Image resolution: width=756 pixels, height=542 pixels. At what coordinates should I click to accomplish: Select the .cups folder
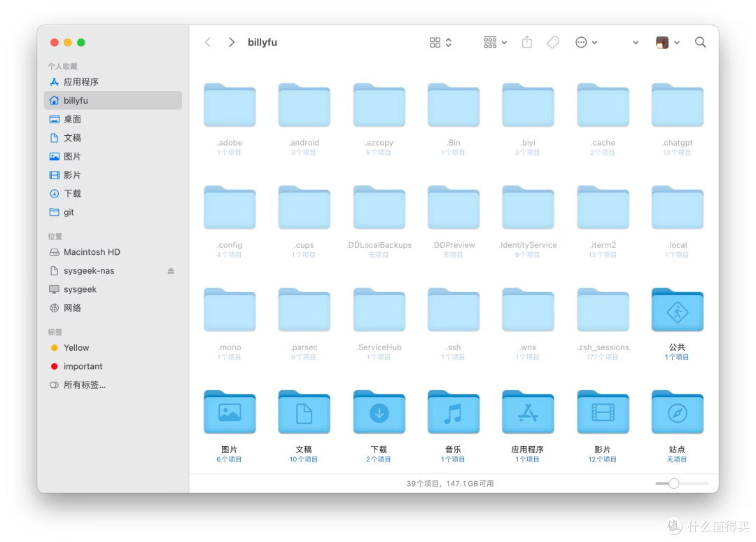coord(304,207)
